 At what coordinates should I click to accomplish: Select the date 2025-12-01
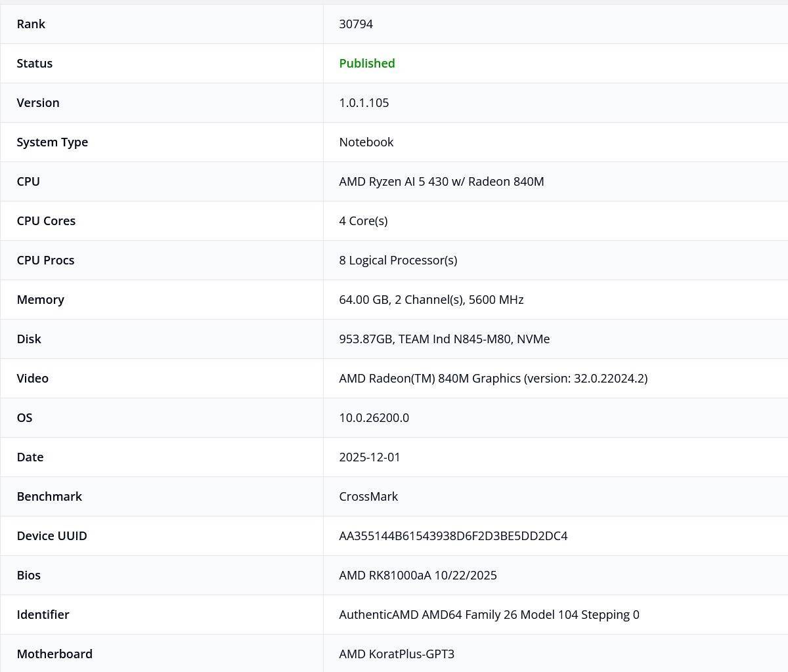369,457
